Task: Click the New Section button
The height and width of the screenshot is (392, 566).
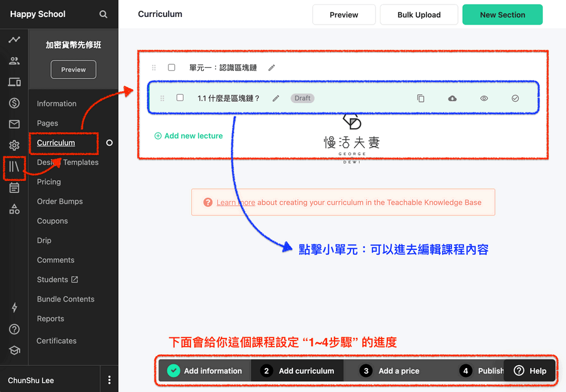Action: [x=502, y=14]
